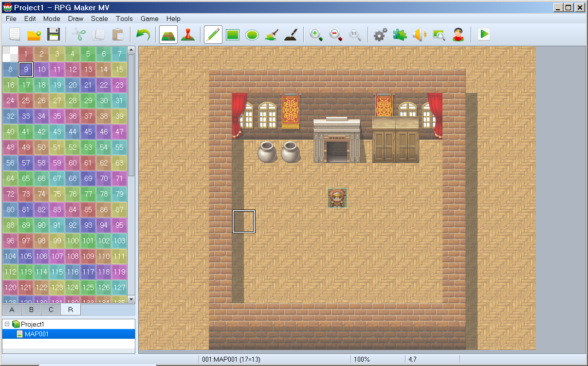Switch to Map editing mode icon
This screenshot has width=588, height=366.
coord(168,35)
